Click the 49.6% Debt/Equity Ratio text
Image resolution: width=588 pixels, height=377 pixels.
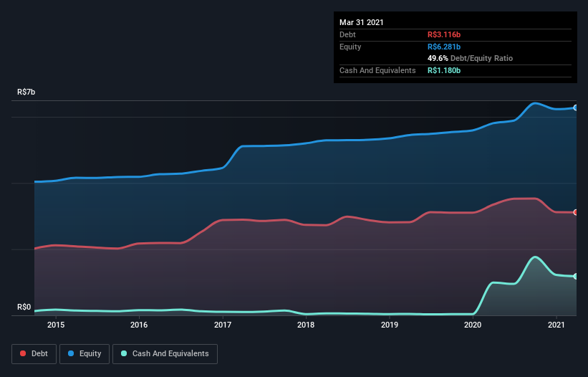pyautogui.click(x=471, y=59)
